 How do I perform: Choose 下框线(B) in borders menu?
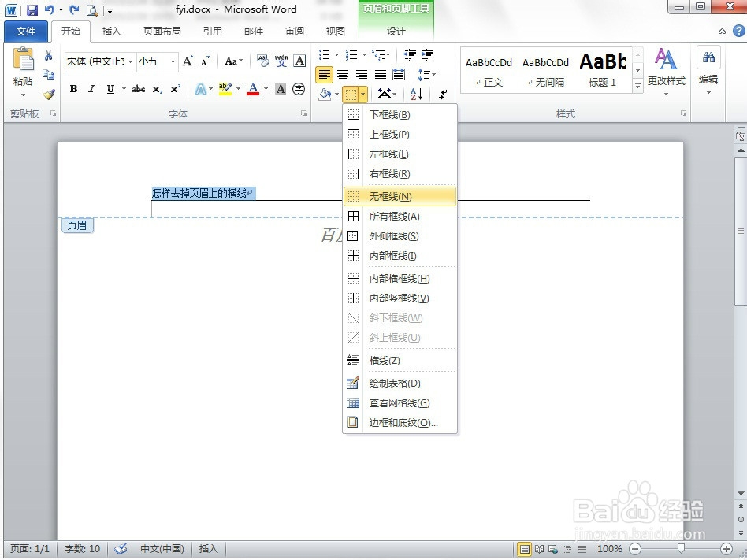(x=400, y=115)
